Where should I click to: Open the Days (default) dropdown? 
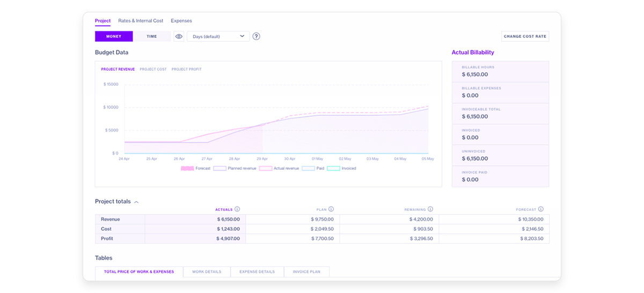pyautogui.click(x=218, y=36)
